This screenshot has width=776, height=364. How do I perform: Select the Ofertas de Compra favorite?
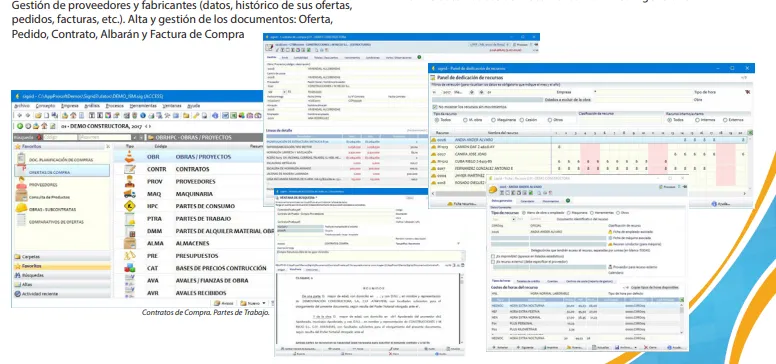click(61, 172)
